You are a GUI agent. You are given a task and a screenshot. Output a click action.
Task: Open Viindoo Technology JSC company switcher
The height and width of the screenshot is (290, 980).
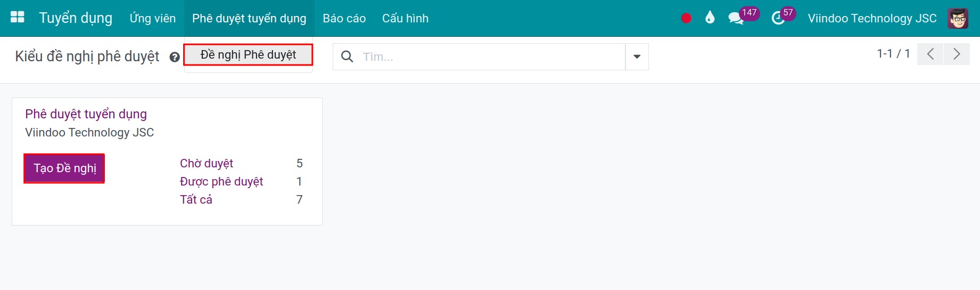pos(872,18)
